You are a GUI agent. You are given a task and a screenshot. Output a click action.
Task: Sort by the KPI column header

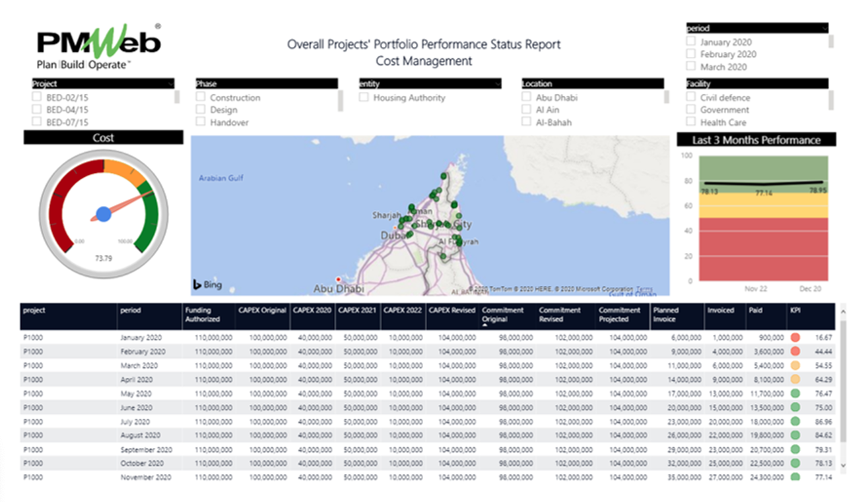[x=795, y=310]
